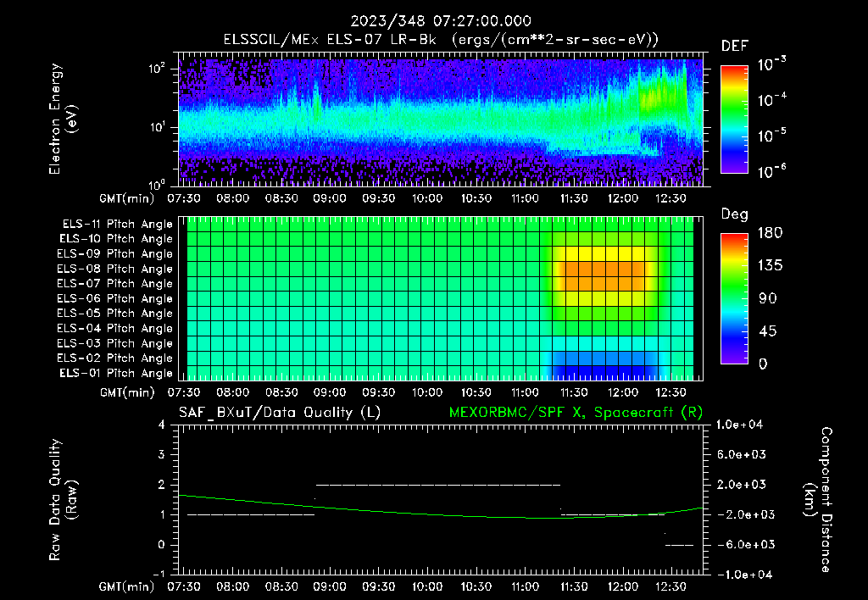
Task: Click the 10^0 tick on electron energy axis
Action: [157, 184]
